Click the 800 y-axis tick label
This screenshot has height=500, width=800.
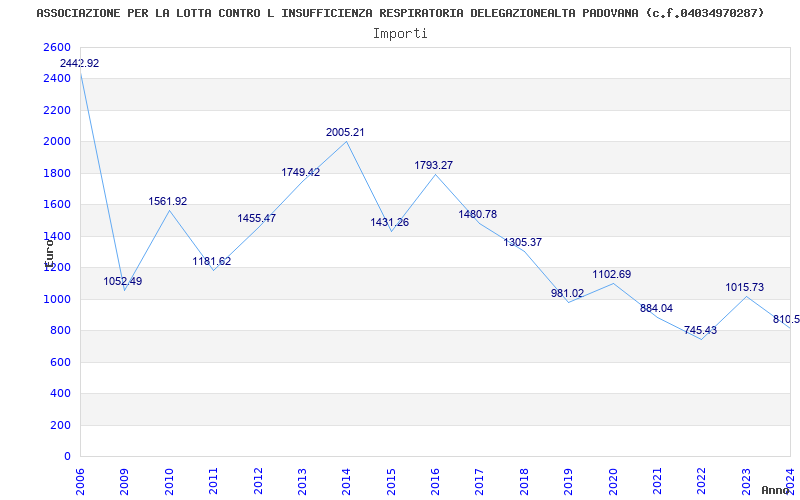pyautogui.click(x=61, y=331)
